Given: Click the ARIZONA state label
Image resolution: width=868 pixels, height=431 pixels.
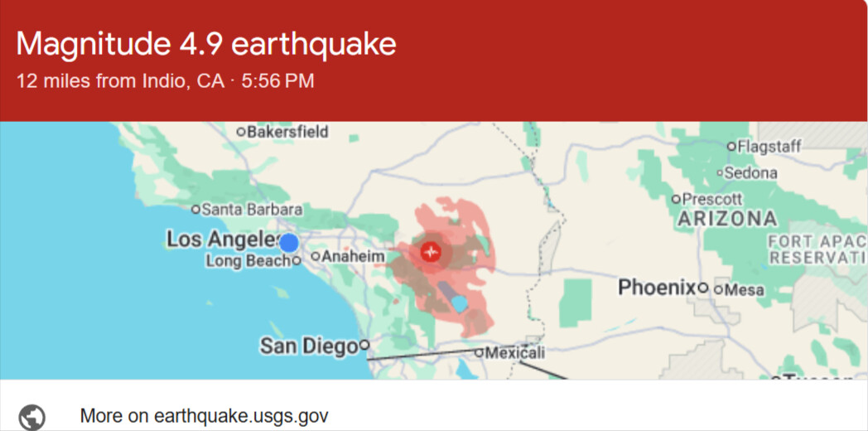Looking at the screenshot, I should 727,220.
